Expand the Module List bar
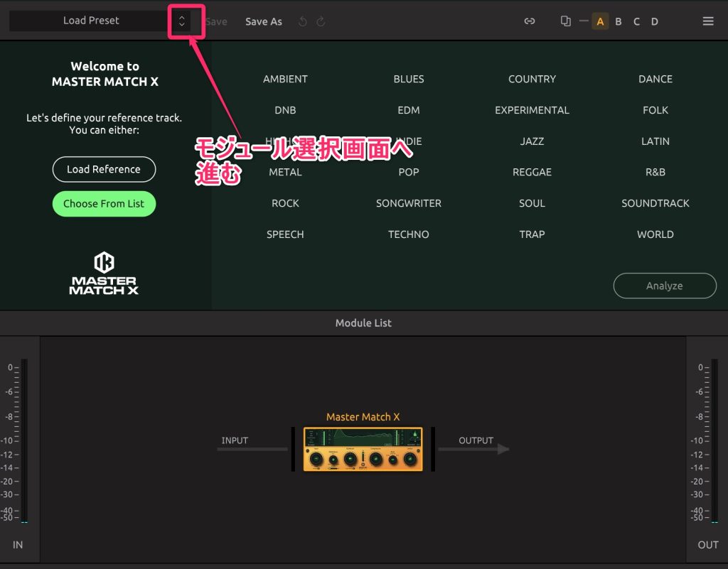Image resolution: width=728 pixels, height=569 pixels. (x=363, y=323)
